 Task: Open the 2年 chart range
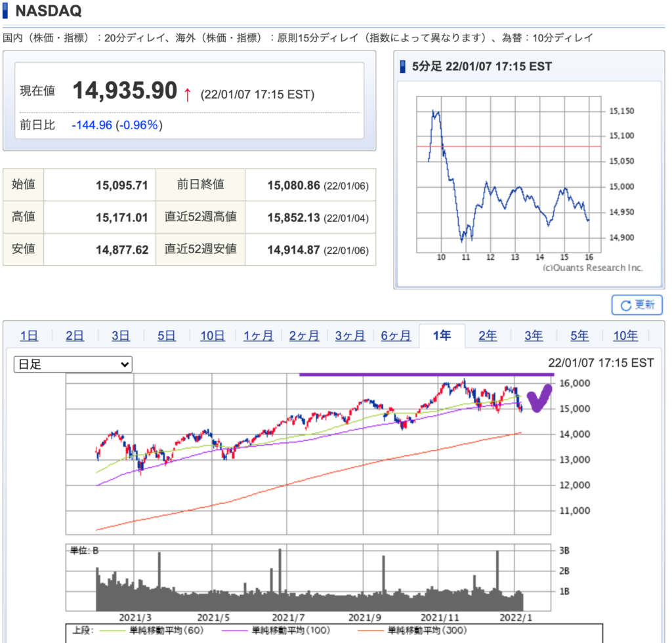(x=488, y=336)
